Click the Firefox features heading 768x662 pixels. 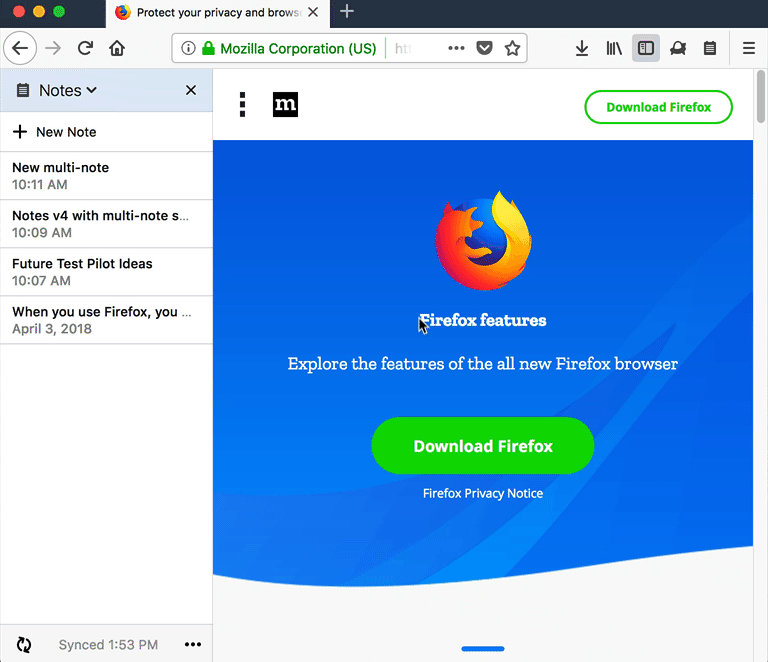click(x=483, y=320)
